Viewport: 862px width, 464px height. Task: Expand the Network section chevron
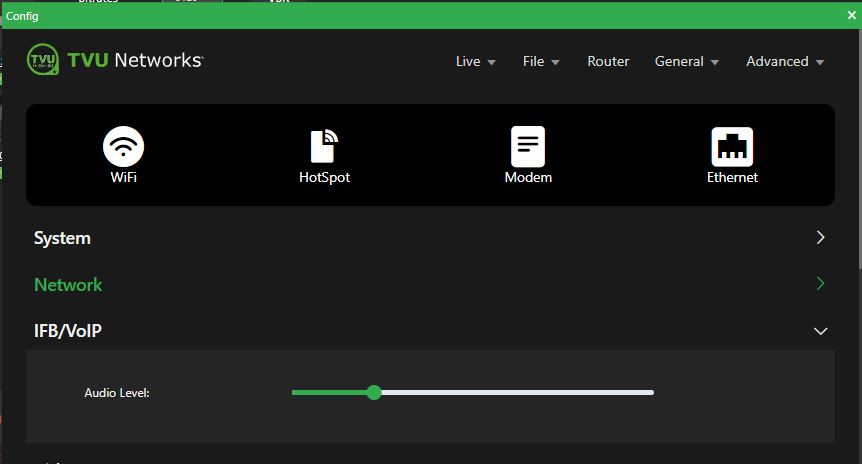(x=820, y=284)
